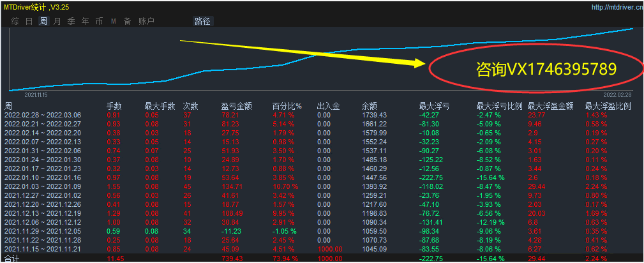Open the http://mtdriver.cn link
The height and width of the screenshot is (263, 644).
[617, 7]
